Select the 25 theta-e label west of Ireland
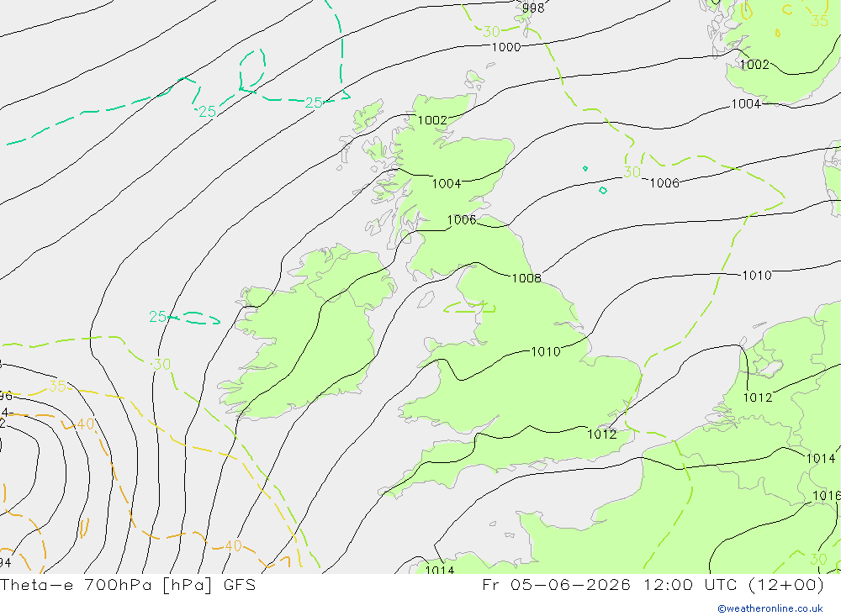Screen dimensions: 841x616 (x=158, y=317)
